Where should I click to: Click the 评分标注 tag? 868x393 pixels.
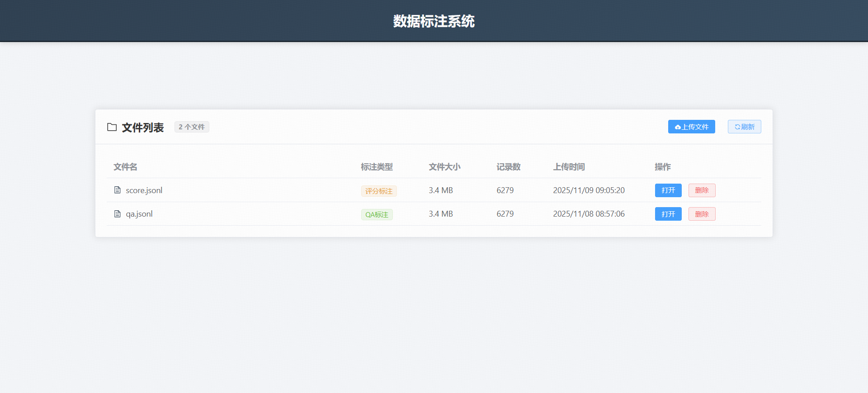click(x=379, y=191)
